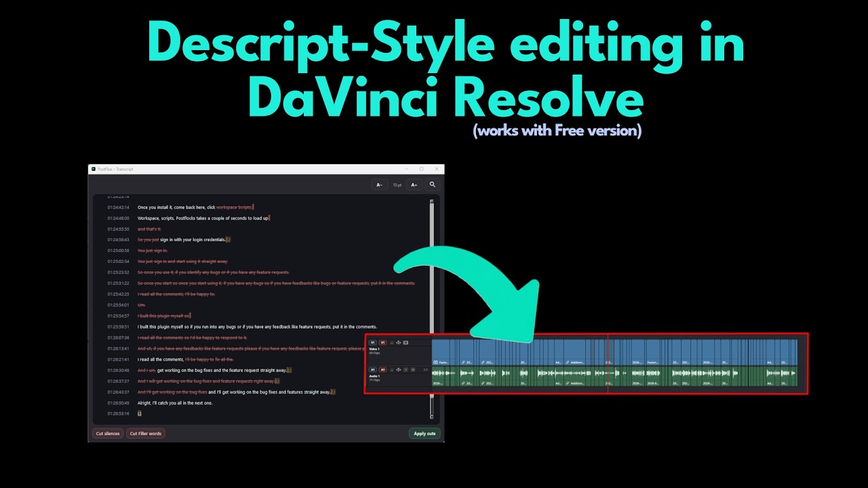The width and height of the screenshot is (868, 488).
Task: Click timestamp 01:24:42:14
Action: click(118, 207)
